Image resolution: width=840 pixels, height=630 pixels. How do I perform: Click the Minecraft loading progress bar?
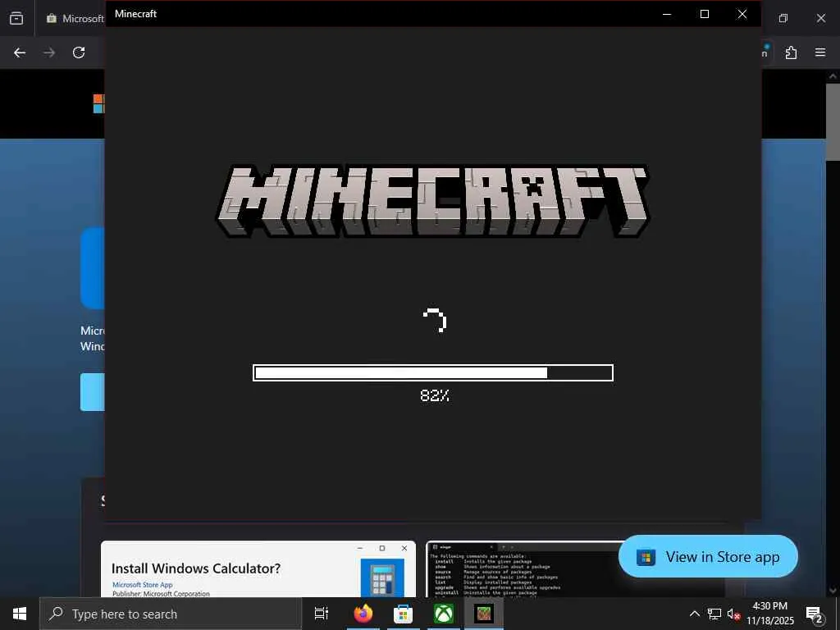[433, 373]
